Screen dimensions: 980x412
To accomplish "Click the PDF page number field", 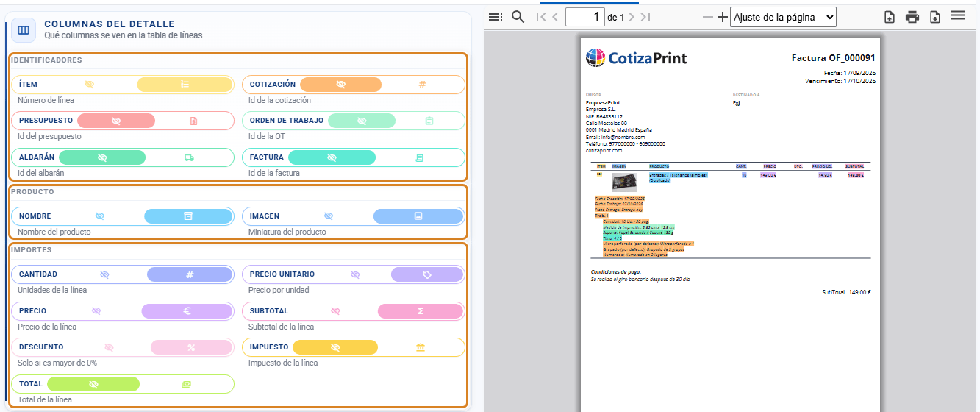I will coord(585,17).
